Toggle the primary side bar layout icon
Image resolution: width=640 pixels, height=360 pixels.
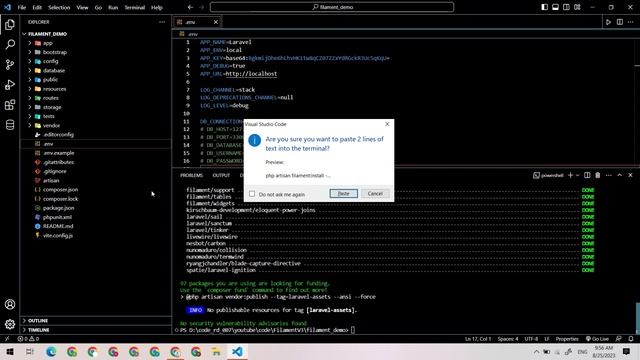544,7
